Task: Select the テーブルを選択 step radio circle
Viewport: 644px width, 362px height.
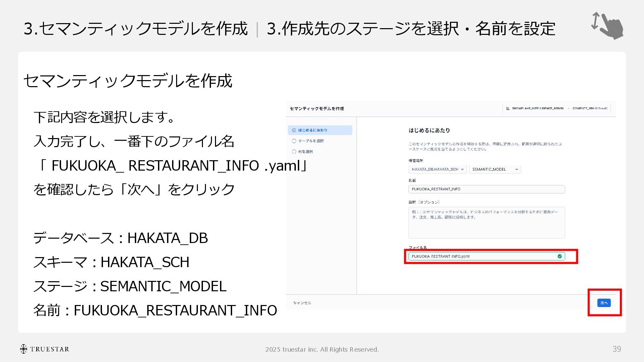Action: 294,141
